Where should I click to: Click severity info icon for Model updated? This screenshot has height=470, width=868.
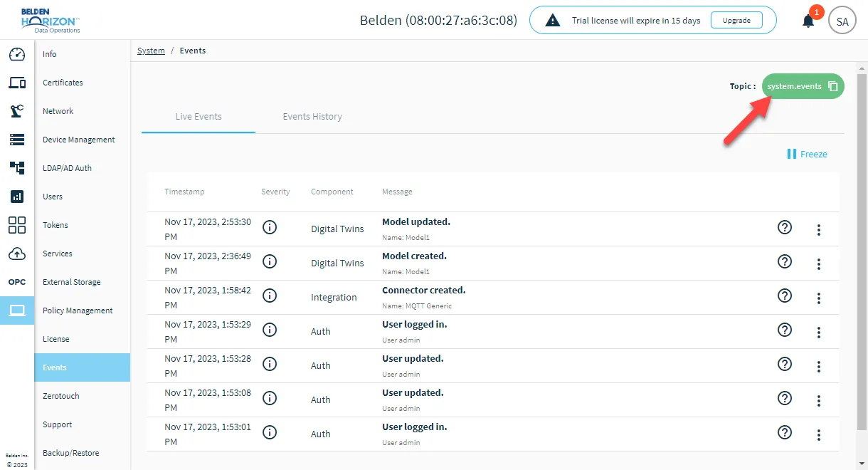270,227
